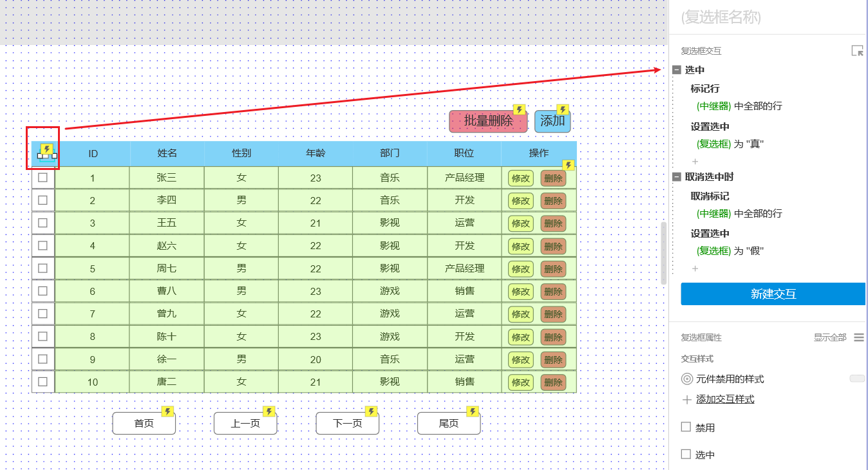
Task: Click the plus icon for 添加交互样式
Action: [686, 400]
